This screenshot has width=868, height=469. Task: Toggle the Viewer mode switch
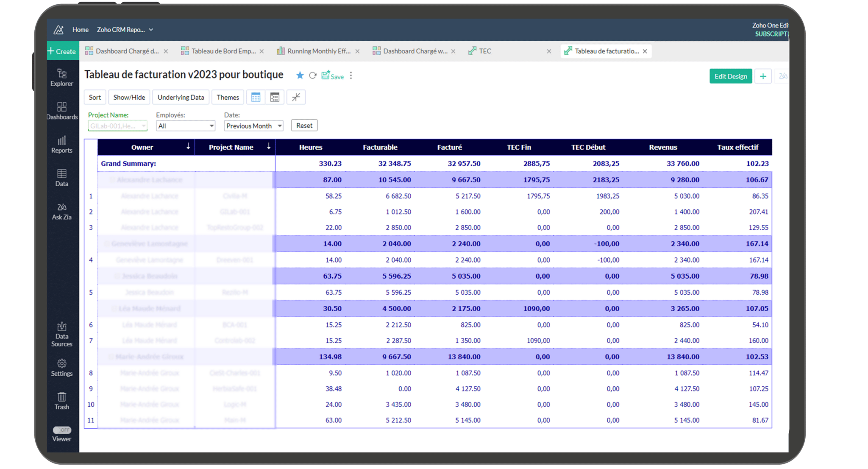pos(62,429)
